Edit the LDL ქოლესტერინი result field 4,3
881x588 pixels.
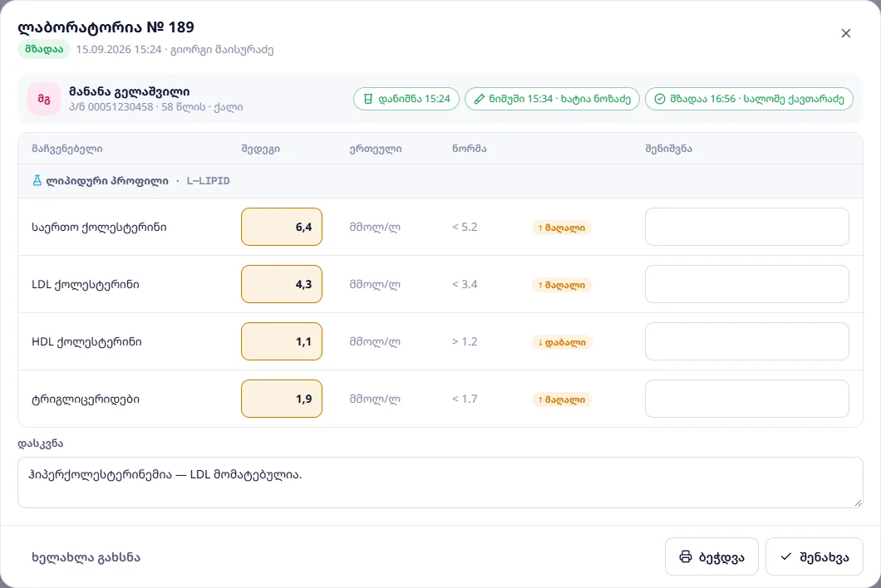282,284
